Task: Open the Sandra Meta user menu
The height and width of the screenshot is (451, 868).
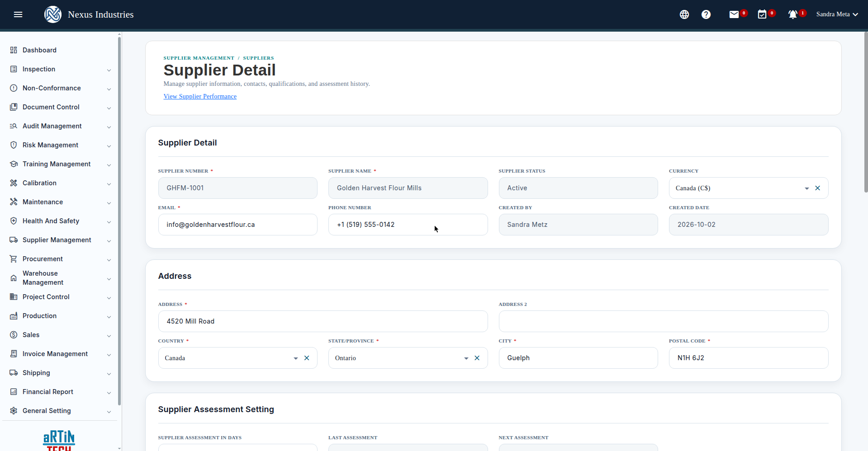Action: 837,14
